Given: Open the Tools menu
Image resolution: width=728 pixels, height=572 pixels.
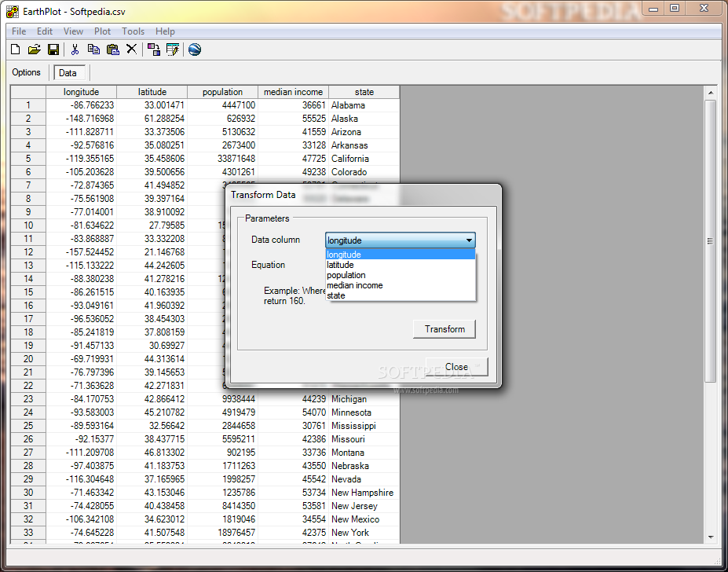Looking at the screenshot, I should 134,31.
